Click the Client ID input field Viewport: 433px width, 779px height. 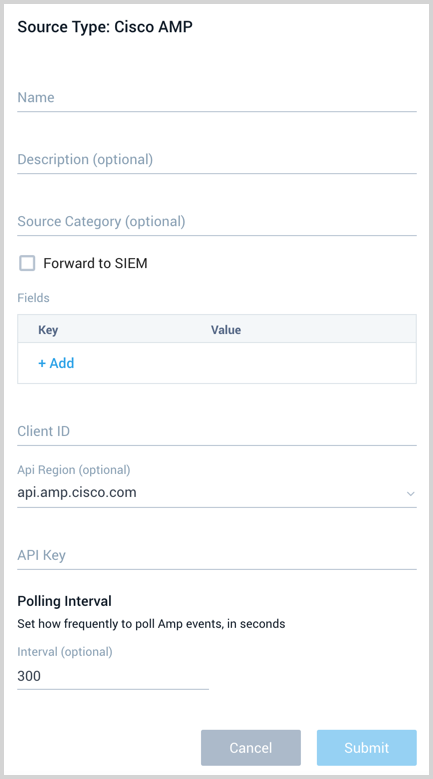[216, 431]
